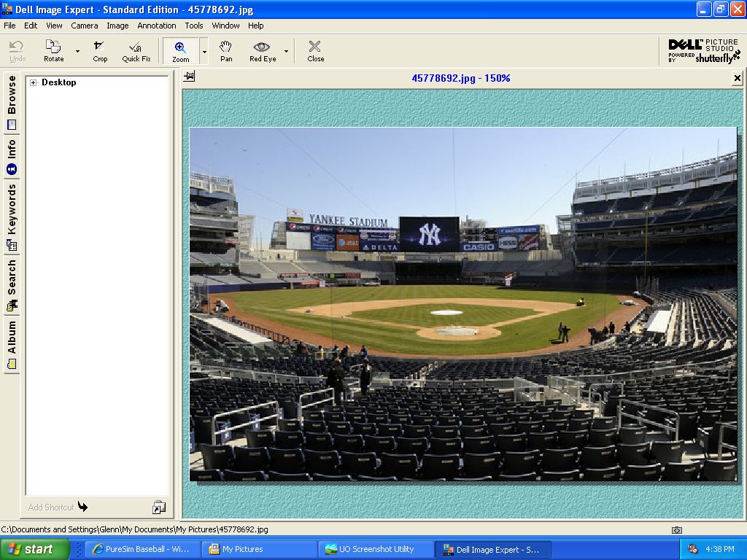This screenshot has height=560, width=747.
Task: Switch to UO Screenshot Utility taskbar item
Action: pos(376,549)
